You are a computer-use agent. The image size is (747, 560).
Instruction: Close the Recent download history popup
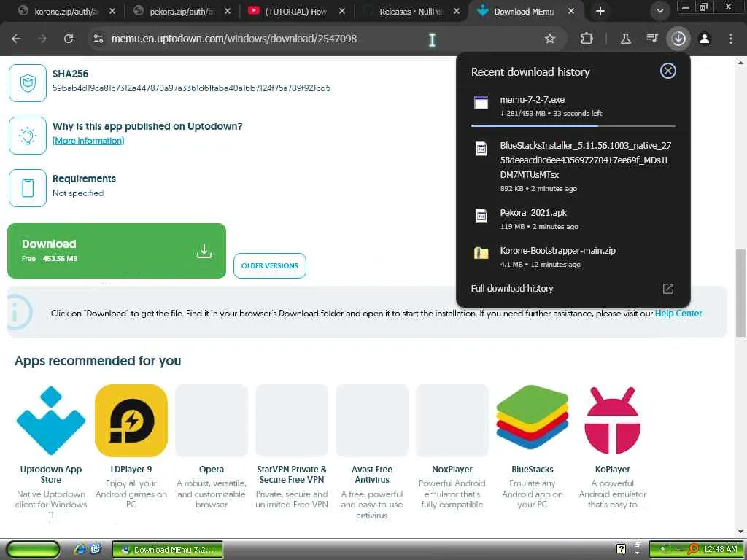[668, 71]
